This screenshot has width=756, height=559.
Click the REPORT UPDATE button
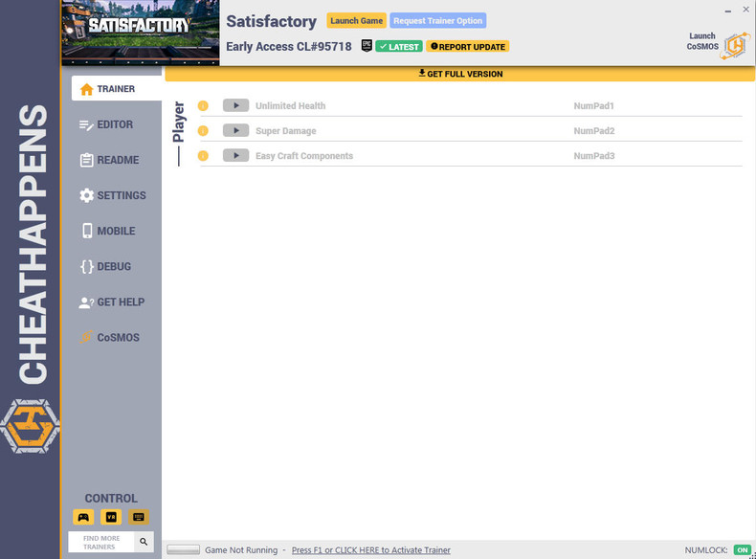[x=468, y=47]
